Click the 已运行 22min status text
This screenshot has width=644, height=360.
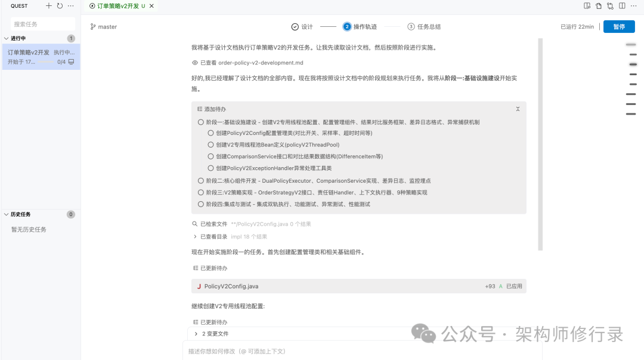[577, 27]
